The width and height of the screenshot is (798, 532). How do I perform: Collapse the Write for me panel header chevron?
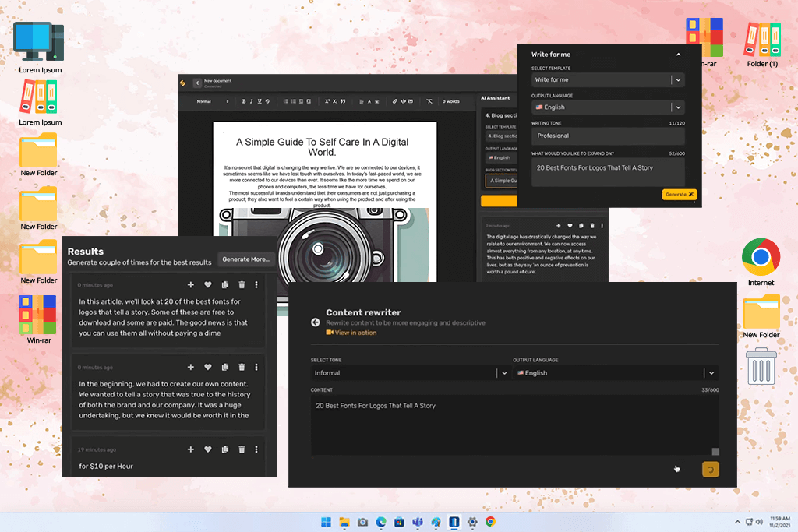coord(678,55)
